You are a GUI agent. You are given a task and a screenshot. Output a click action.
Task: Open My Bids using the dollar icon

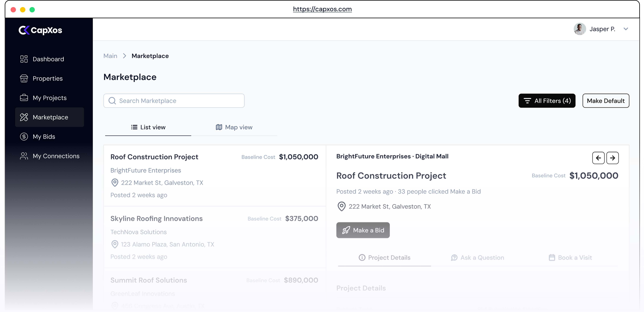coord(24,137)
